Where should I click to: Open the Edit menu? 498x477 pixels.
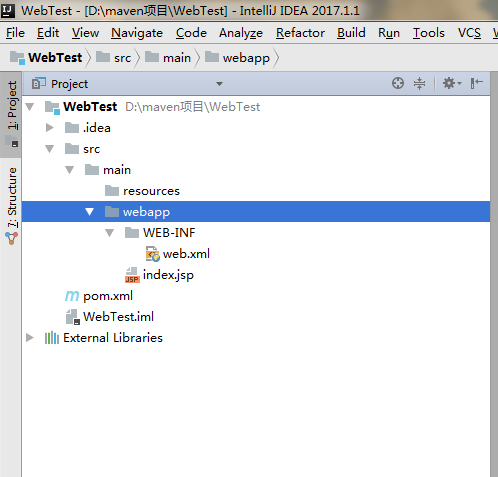[48, 33]
